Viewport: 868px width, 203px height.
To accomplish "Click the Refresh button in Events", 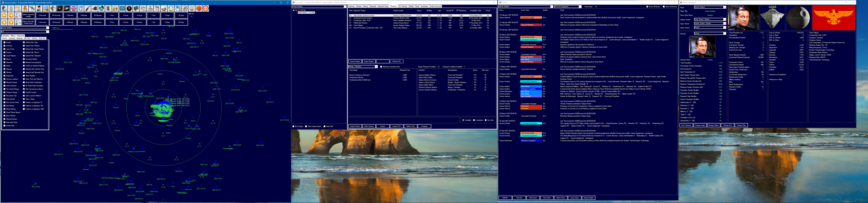I will pyautogui.click(x=505, y=198).
